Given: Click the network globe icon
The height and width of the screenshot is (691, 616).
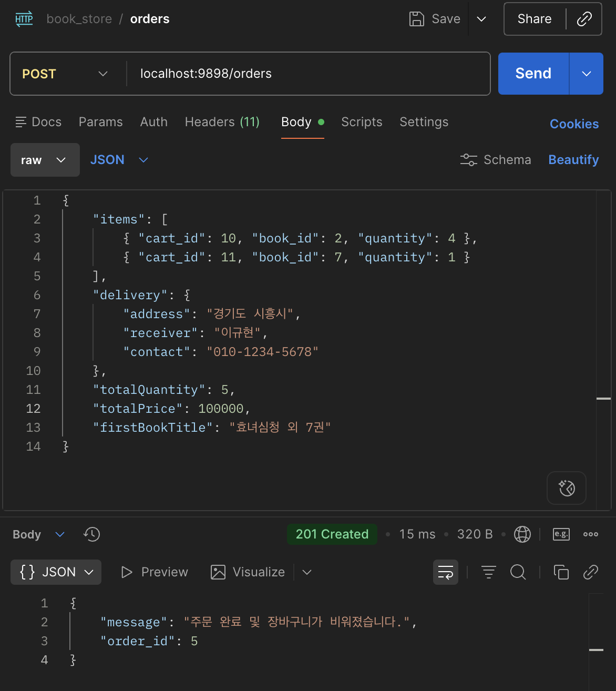Looking at the screenshot, I should 522,534.
